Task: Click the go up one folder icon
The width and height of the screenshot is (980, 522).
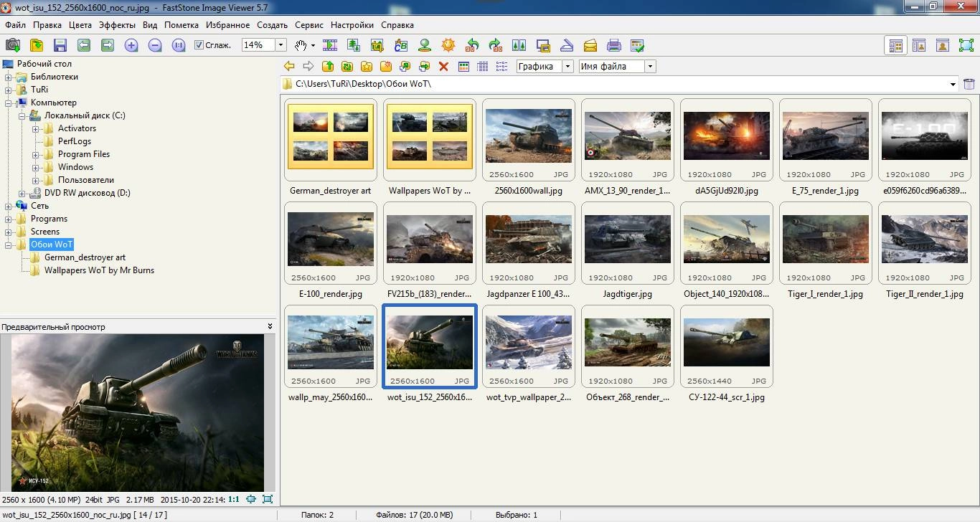Action: click(x=328, y=66)
